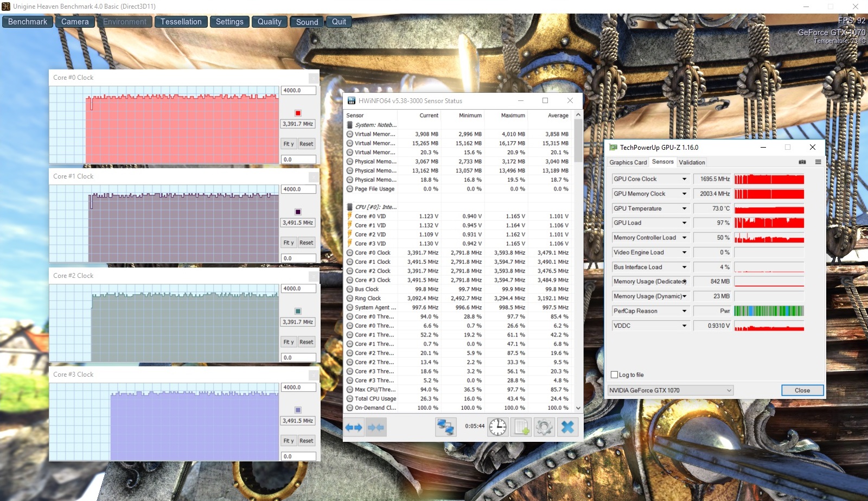Click the Total CPU Usage row icon

pos(349,398)
